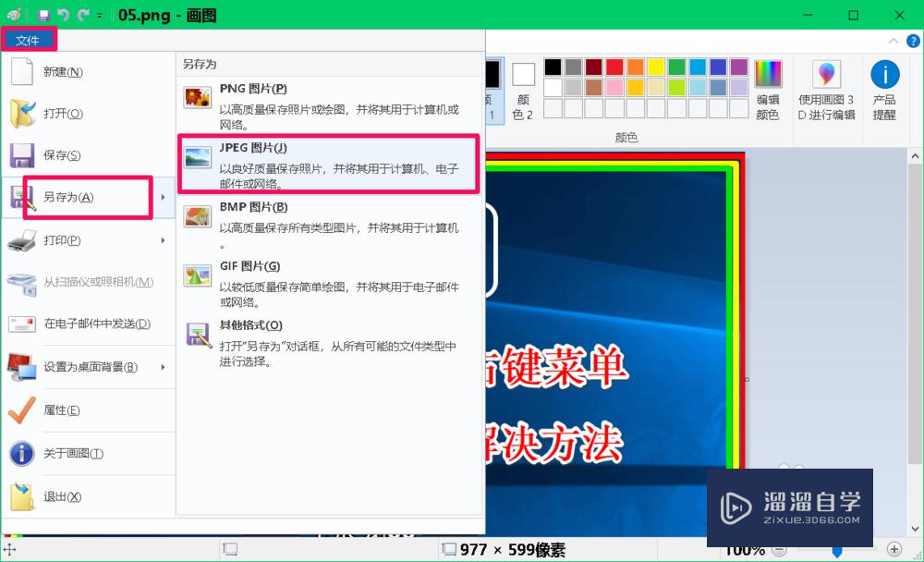Choose 新建(N) New menu entry
The height and width of the screenshot is (562, 924).
pos(89,71)
